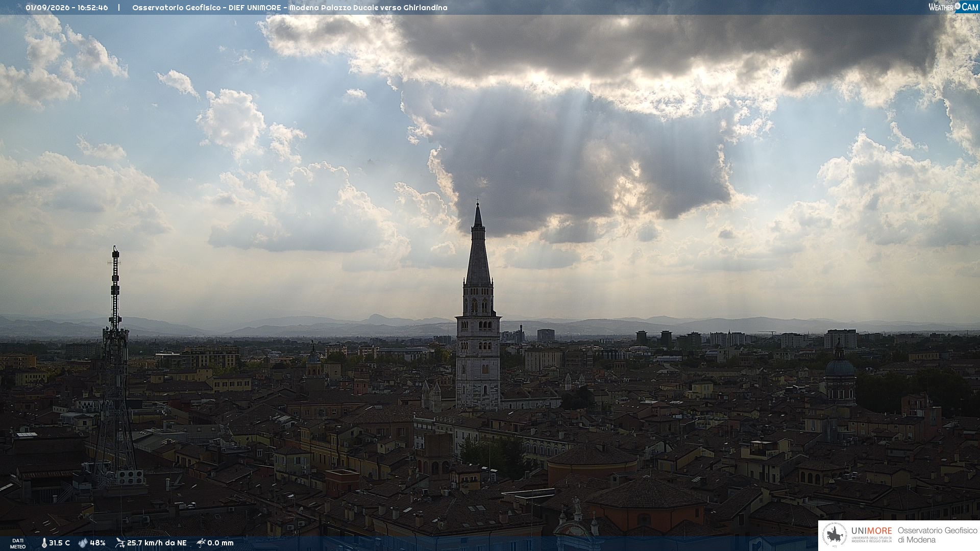Image resolution: width=980 pixels, height=551 pixels.
Task: Click the WeatherCam lens circle icon
Action: 958,7
